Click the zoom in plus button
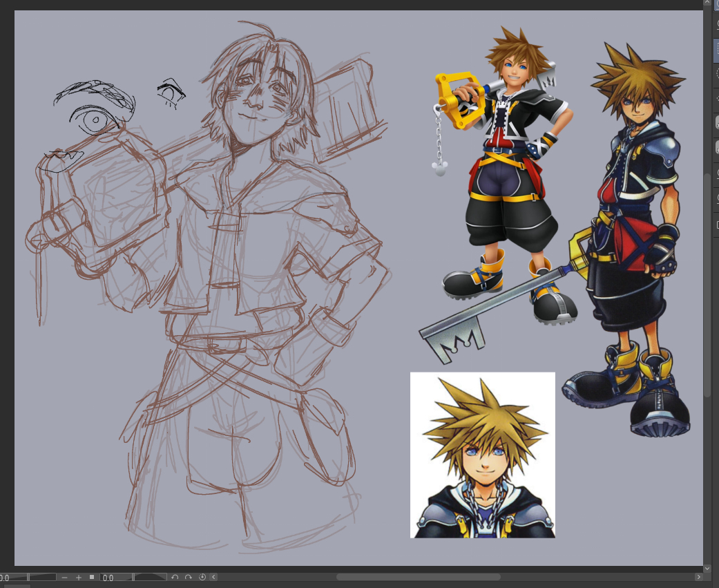The image size is (719, 588). 79,577
